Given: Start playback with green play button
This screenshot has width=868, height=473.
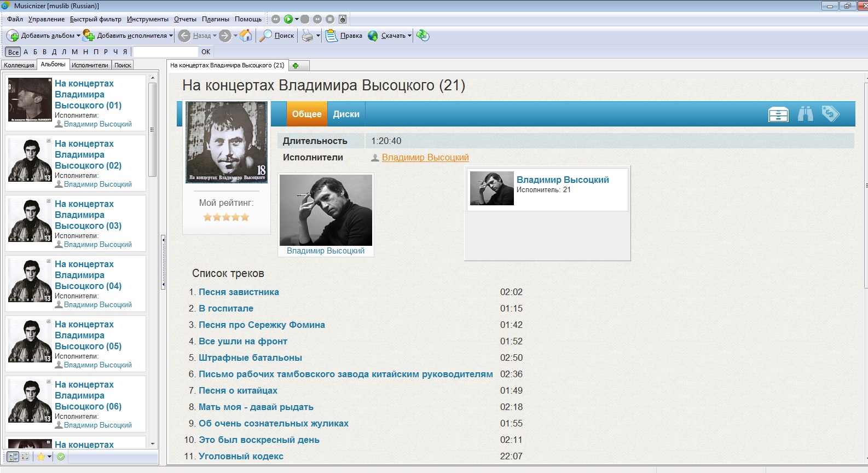Looking at the screenshot, I should pos(288,19).
